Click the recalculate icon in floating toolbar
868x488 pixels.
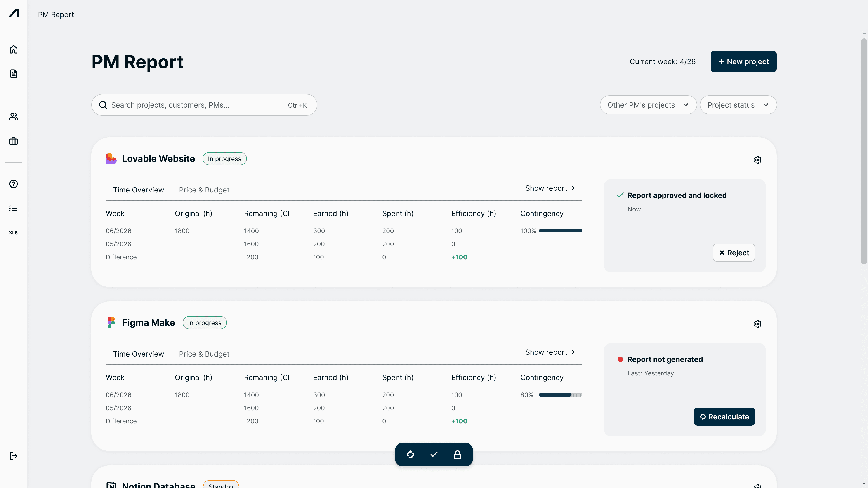(x=410, y=455)
